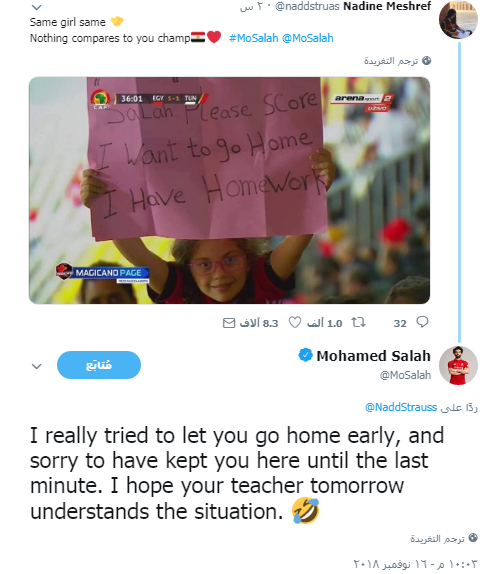Click globe icon beside top translate tweet
500x574 pixels.
coord(426,60)
